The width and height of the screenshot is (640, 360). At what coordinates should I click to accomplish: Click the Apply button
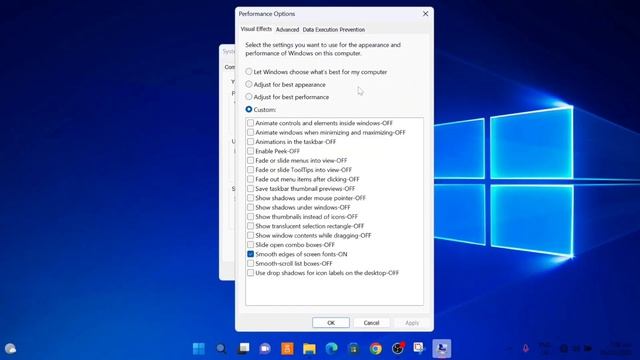point(411,322)
